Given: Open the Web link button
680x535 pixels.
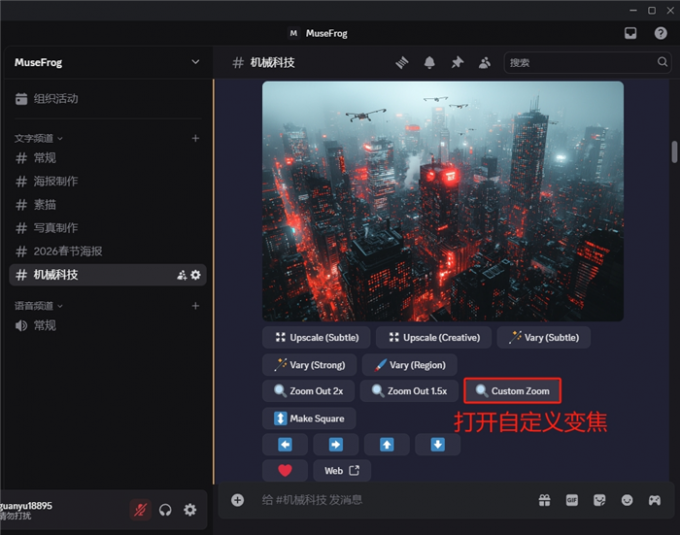Looking at the screenshot, I should [x=342, y=470].
